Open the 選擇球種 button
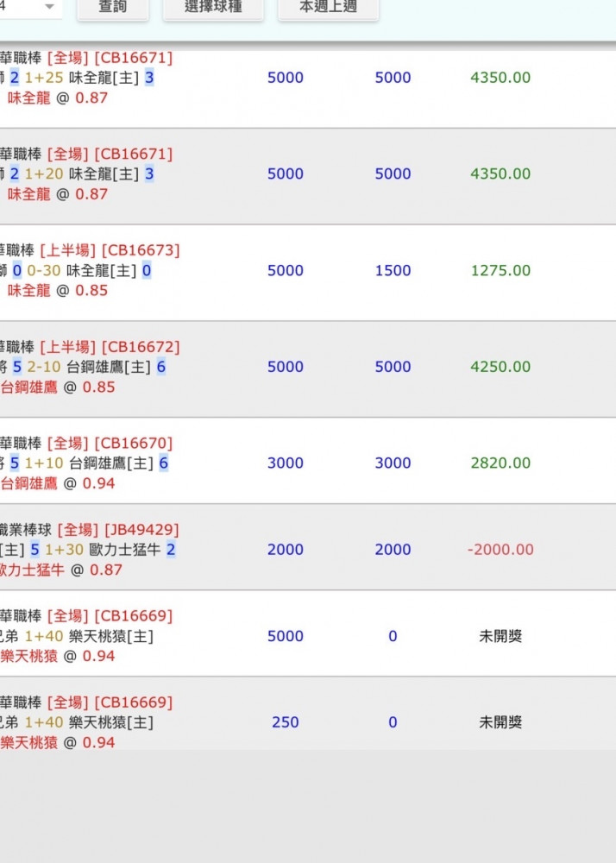The image size is (616, 863). click(x=213, y=8)
